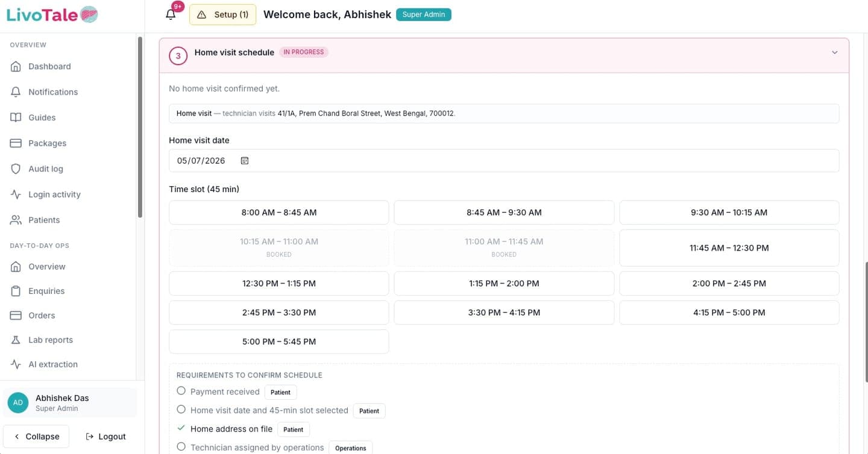The height and width of the screenshot is (454, 868).
Task: Click the Lab reports flask icon
Action: pyautogui.click(x=16, y=340)
